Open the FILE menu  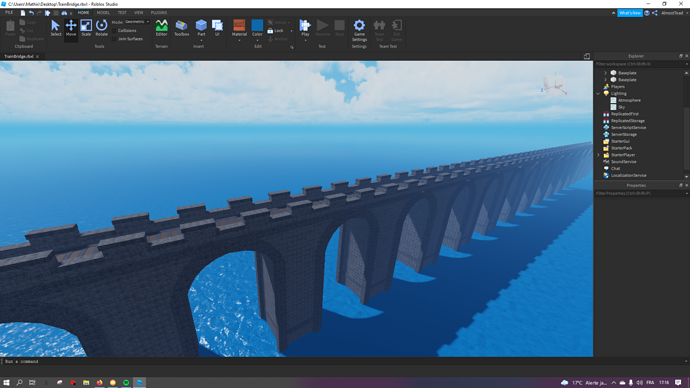pos(9,13)
